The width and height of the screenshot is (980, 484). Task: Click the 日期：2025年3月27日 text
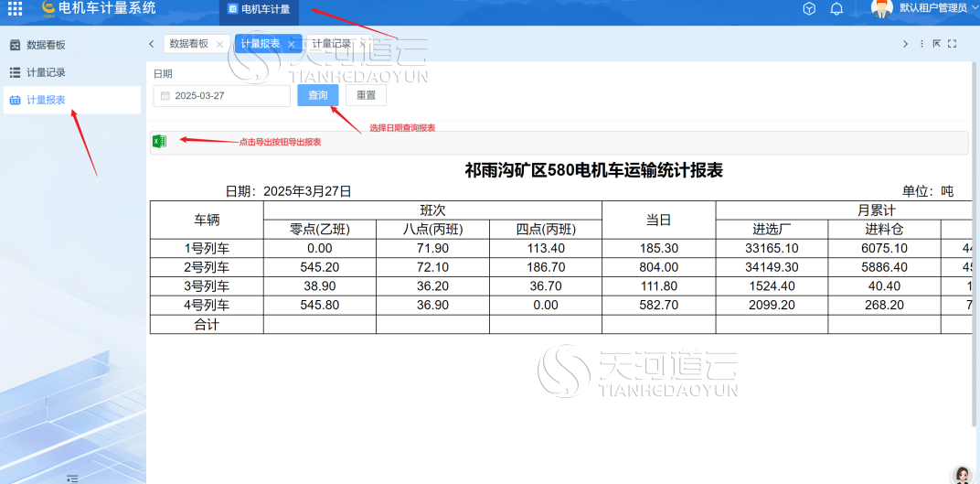288,191
